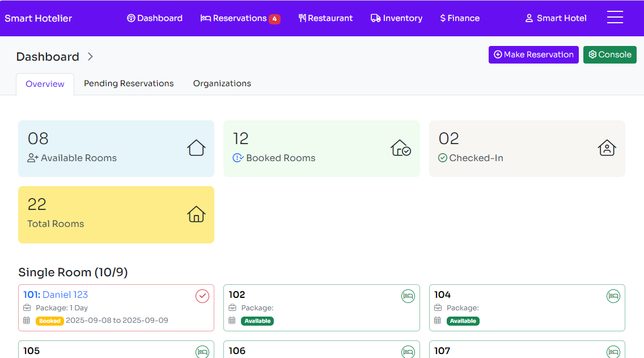The width and height of the screenshot is (644, 358).
Task: Click the red reservations badge 4
Action: coord(274,19)
